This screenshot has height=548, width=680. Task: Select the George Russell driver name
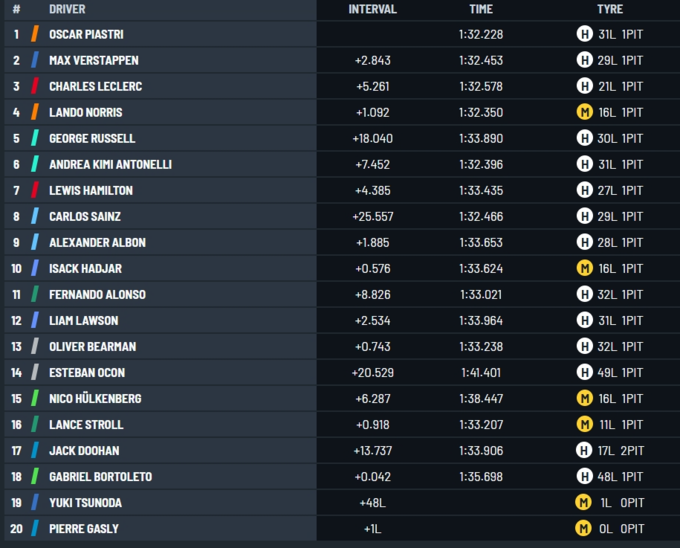[x=92, y=138]
